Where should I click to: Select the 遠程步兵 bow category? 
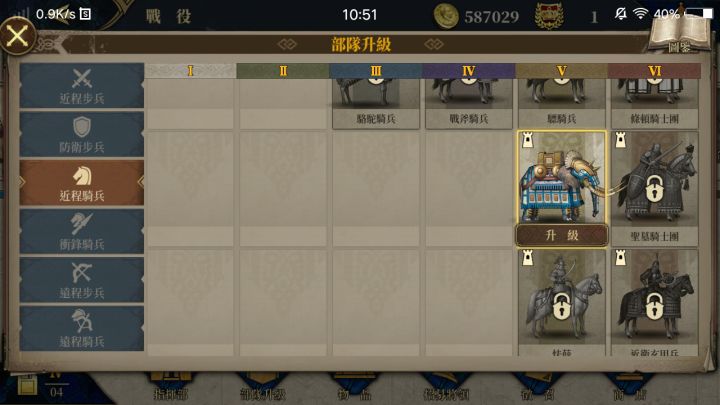(82, 280)
